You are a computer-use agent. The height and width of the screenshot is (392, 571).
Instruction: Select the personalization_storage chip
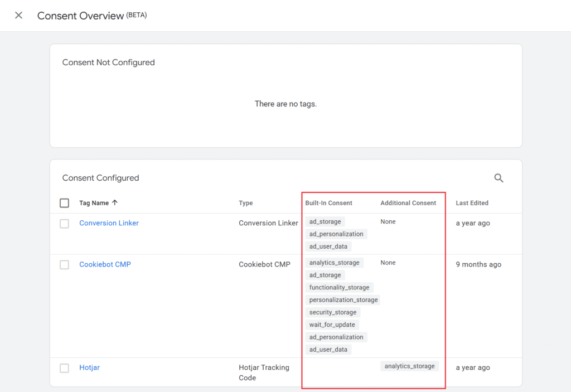pos(343,300)
